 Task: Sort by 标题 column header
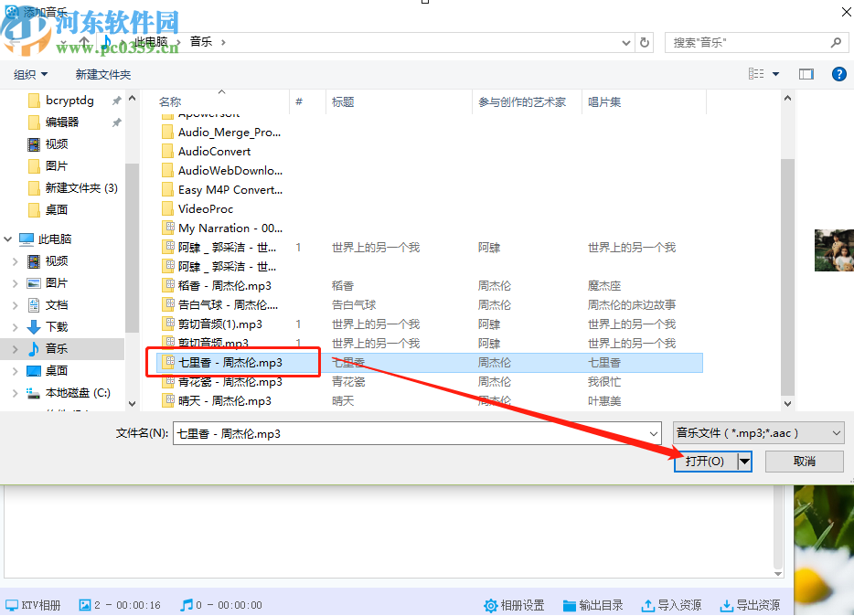point(343,101)
